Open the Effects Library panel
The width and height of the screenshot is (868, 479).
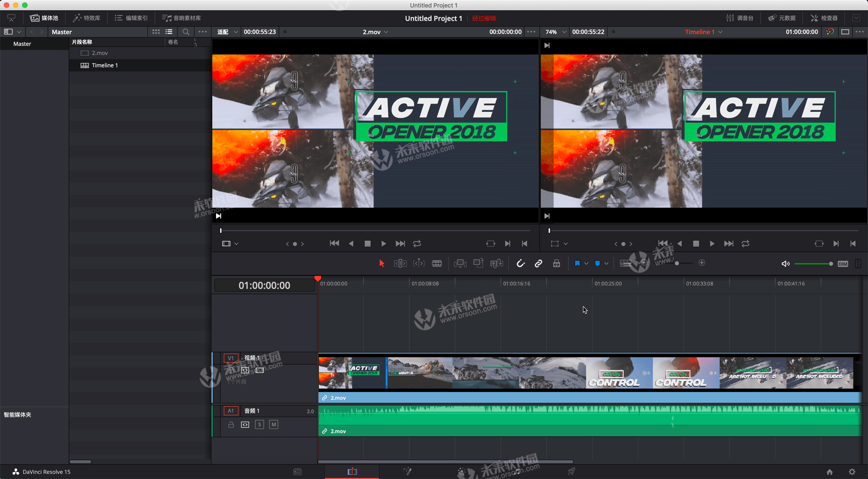coord(86,18)
